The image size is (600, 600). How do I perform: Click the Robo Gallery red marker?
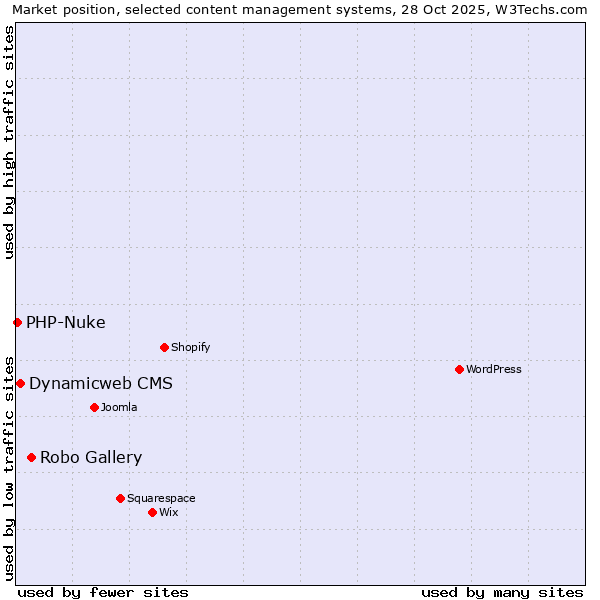click(31, 457)
